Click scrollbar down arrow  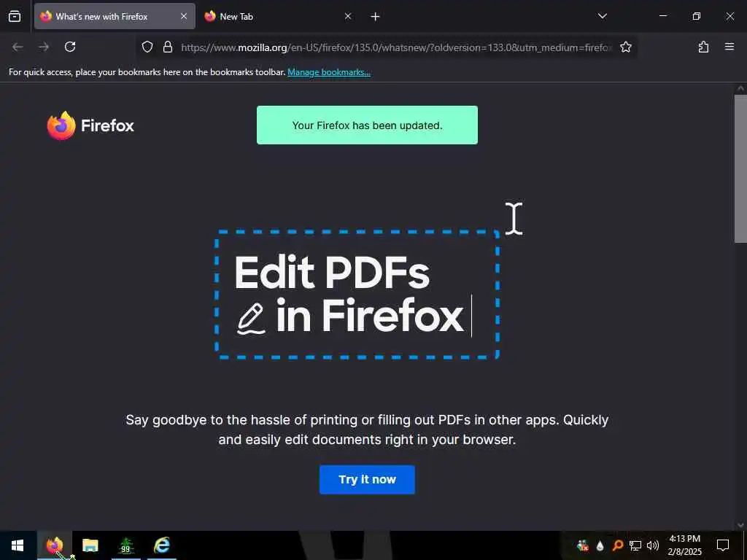point(740,525)
